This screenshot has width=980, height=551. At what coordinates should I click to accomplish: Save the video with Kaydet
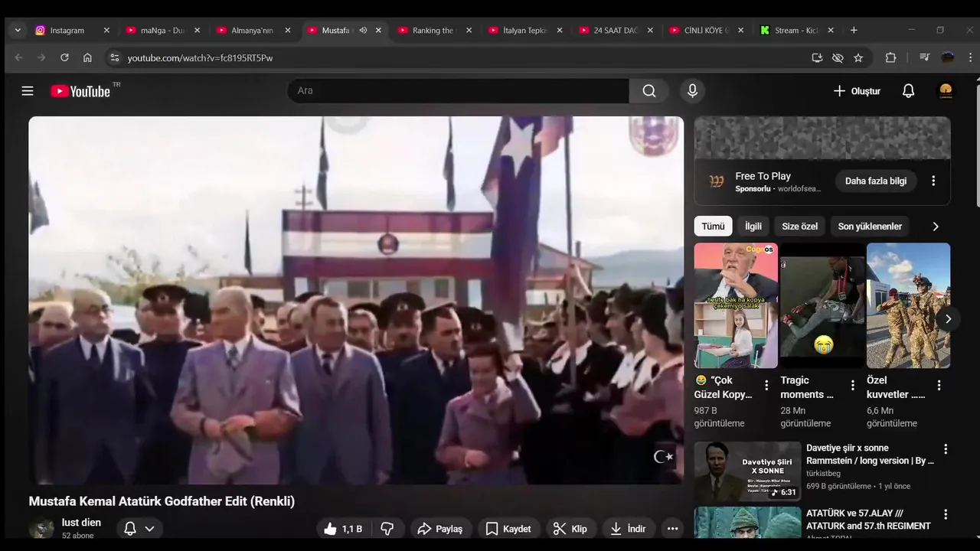[508, 529]
